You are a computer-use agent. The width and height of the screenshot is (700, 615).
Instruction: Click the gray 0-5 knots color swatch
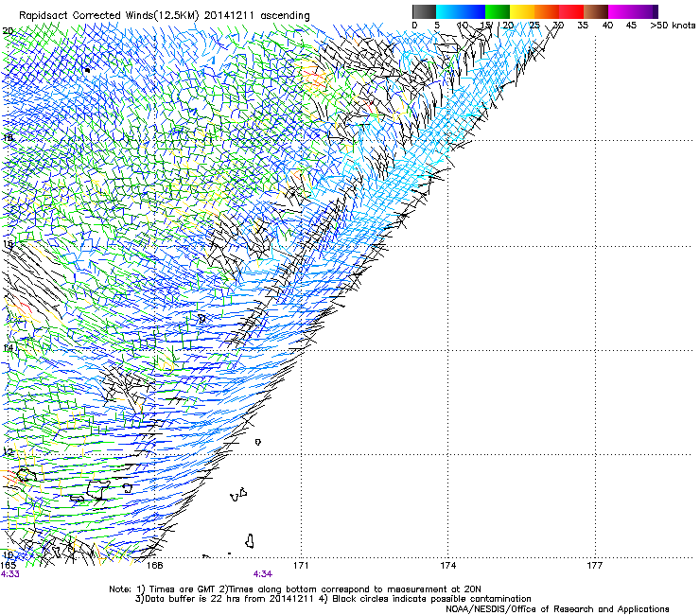click(424, 11)
